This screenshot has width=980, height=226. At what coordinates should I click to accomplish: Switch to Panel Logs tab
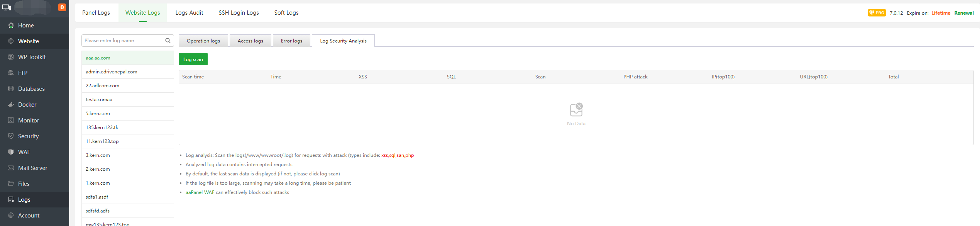pos(96,13)
